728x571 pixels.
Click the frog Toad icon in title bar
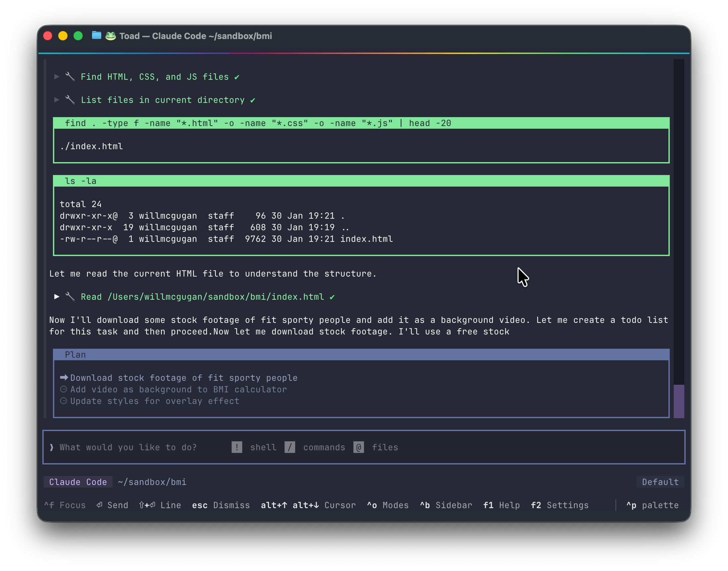tap(111, 36)
